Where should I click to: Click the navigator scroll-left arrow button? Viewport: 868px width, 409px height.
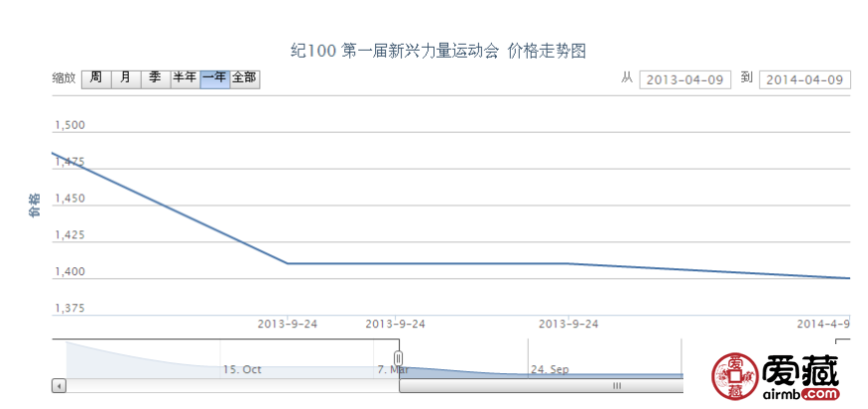tap(59, 386)
